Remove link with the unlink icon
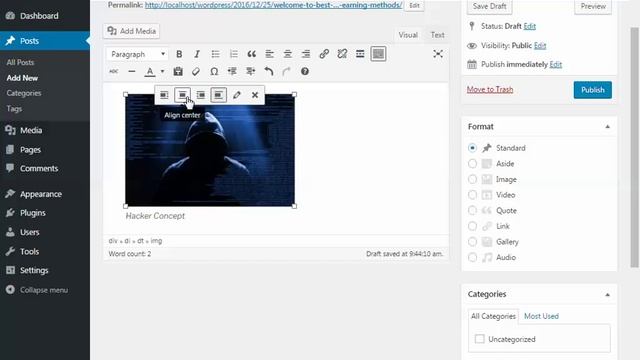The height and width of the screenshot is (360, 640). [342, 54]
